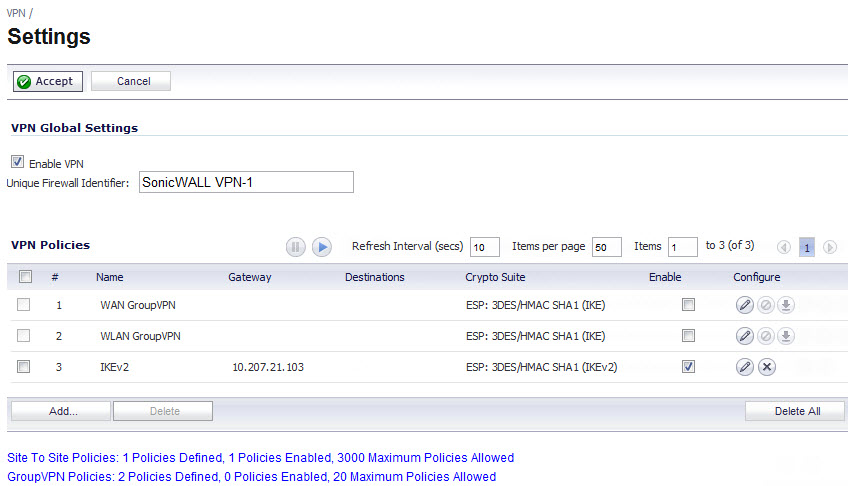Screen dimensions: 848x486
Task: Edit the IKEv2 policy pencil icon
Action: 745,367
